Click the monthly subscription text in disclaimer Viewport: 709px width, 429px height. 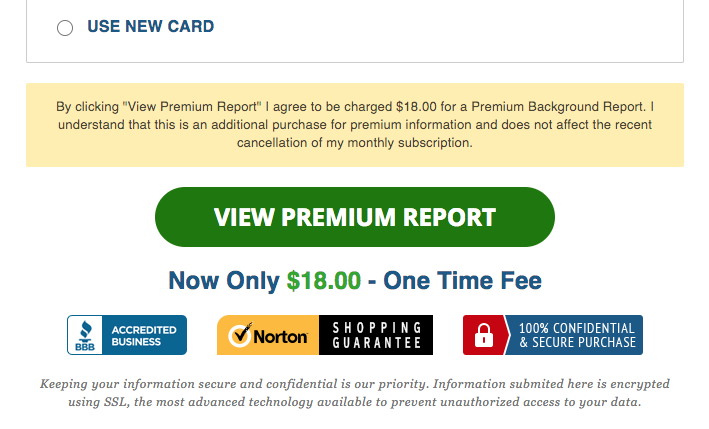pyautogui.click(x=410, y=143)
